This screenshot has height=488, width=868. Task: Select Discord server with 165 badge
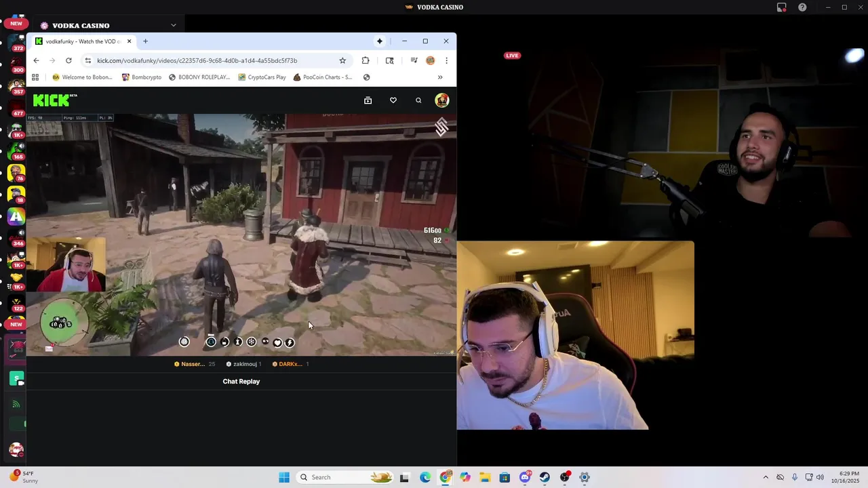point(16,151)
